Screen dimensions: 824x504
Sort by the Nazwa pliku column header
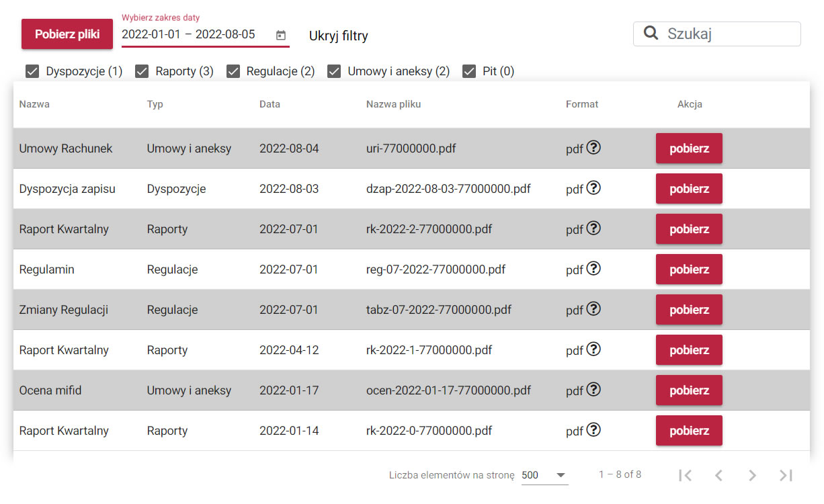[x=393, y=104]
